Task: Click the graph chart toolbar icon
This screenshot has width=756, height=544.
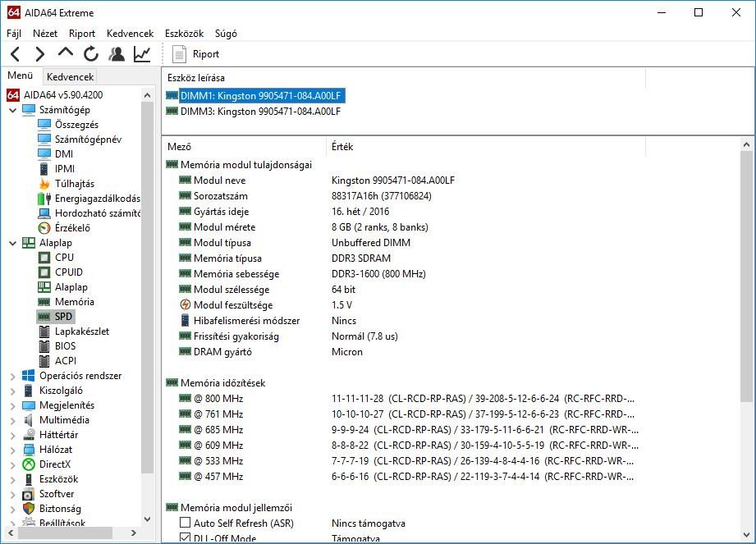Action: 142,54
